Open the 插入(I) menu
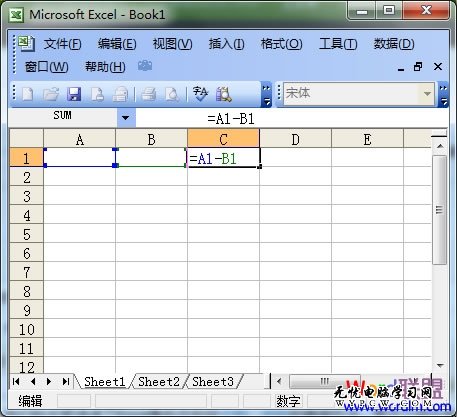The width and height of the screenshot is (457, 417). (226, 44)
